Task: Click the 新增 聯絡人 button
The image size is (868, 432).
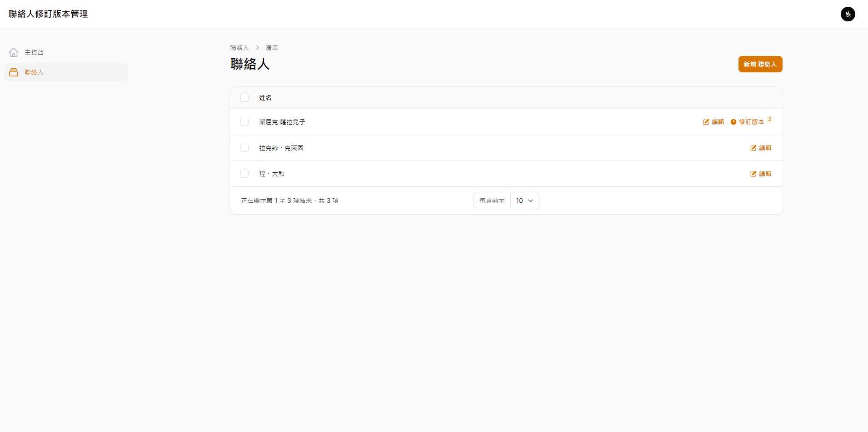Action: pos(760,64)
